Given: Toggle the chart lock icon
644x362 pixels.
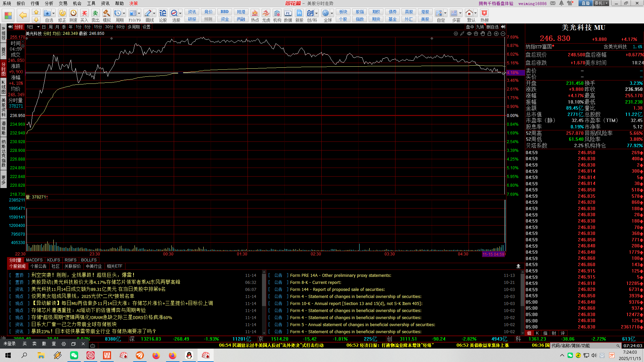Looking at the screenshot, I should [x=489, y=34].
